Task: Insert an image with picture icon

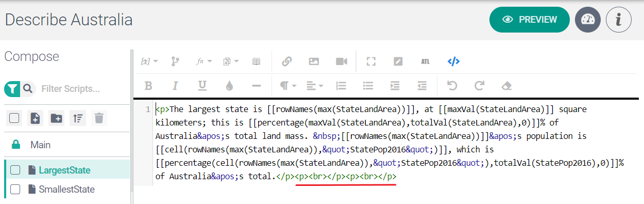Action: 314,61
